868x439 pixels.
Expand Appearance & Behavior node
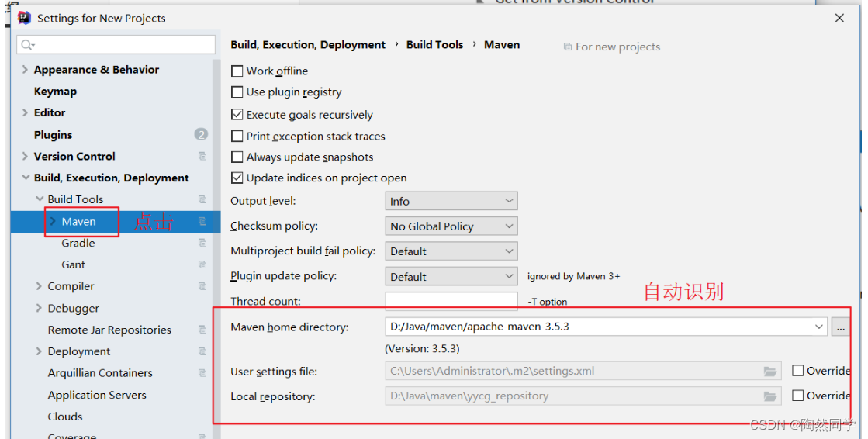(25, 69)
